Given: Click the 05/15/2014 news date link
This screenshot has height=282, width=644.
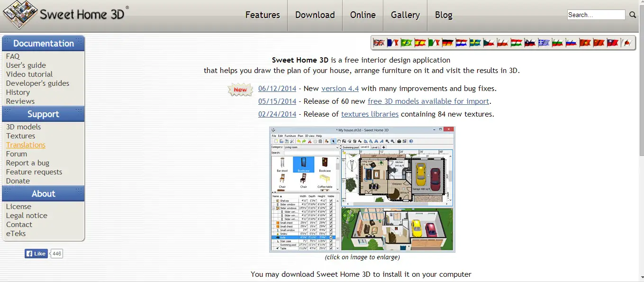Looking at the screenshot, I should (x=277, y=101).
